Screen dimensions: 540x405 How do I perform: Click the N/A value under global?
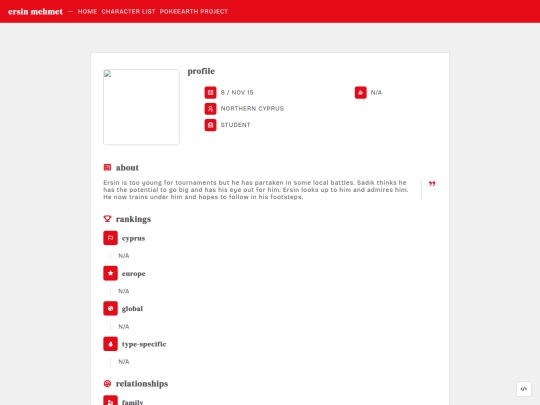click(x=124, y=326)
